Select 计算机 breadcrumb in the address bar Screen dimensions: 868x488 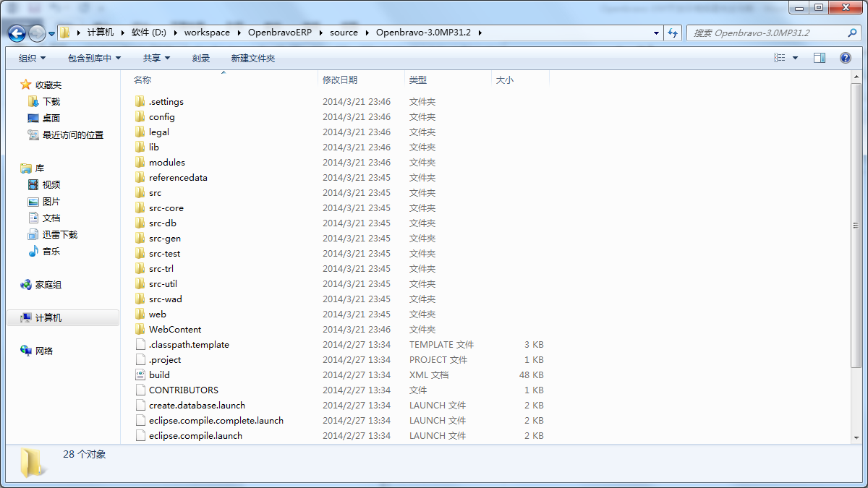101,33
